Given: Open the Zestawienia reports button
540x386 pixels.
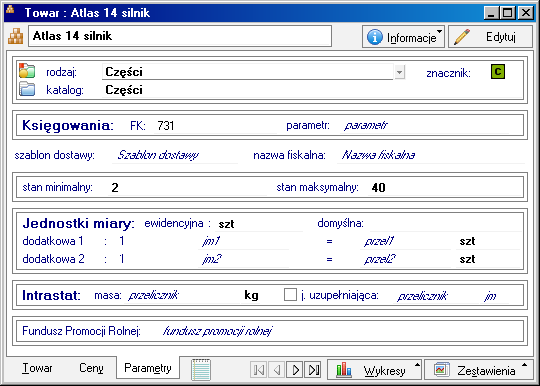Looking at the screenshot, I should (x=479, y=370).
